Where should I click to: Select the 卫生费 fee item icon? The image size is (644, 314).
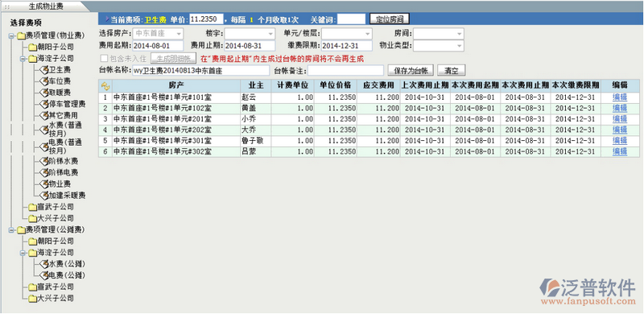(44, 70)
